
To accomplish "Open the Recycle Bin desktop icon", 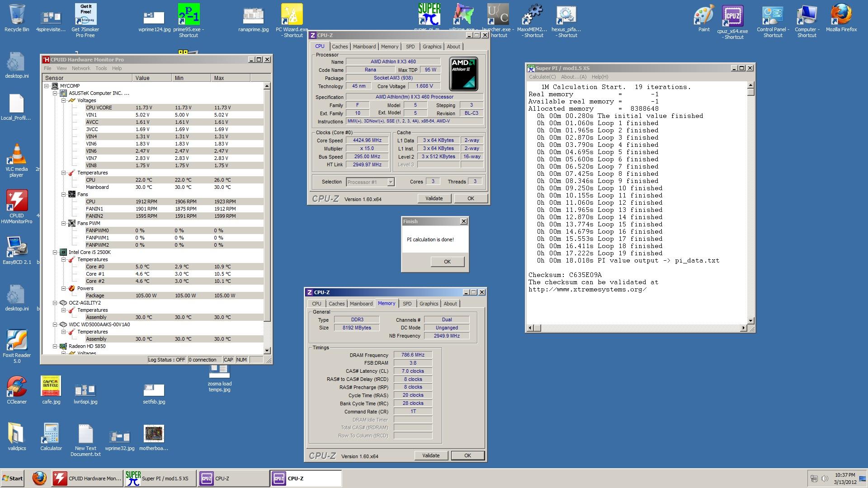I will [17, 18].
